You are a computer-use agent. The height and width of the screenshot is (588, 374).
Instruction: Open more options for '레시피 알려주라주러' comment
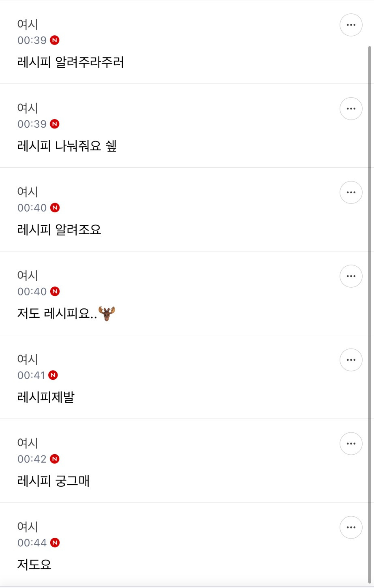350,25
